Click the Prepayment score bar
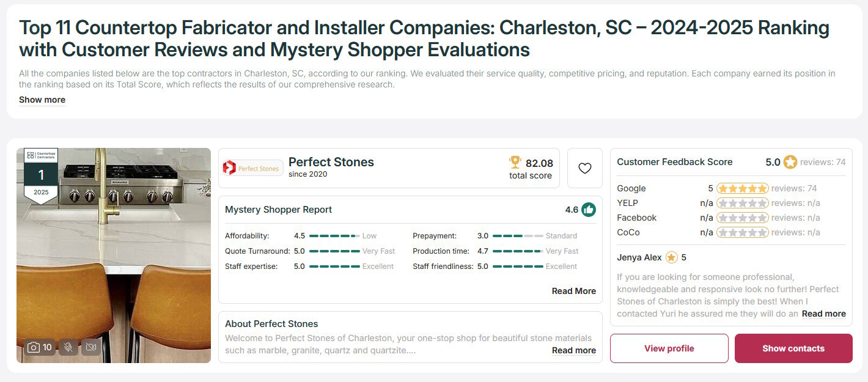Viewport: 868px width, 382px height. click(518, 236)
